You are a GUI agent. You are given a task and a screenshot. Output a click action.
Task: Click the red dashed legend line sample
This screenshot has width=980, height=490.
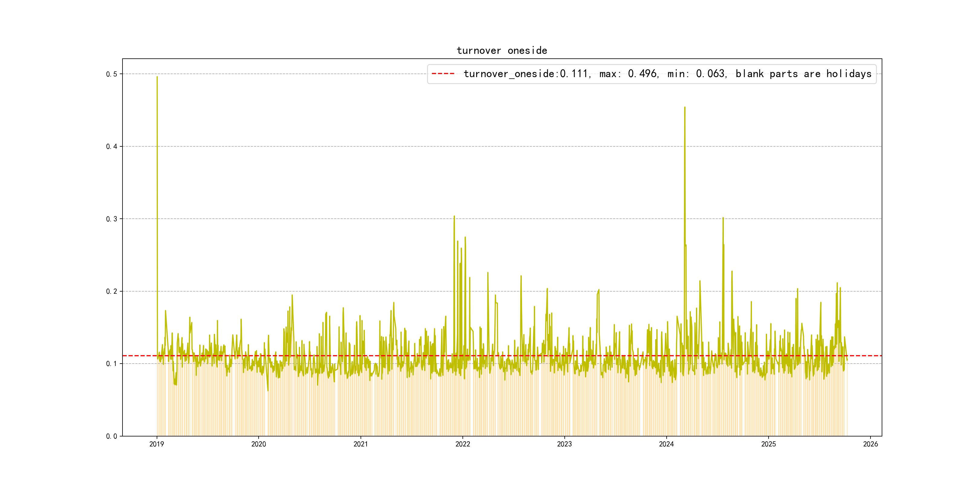[x=443, y=73]
